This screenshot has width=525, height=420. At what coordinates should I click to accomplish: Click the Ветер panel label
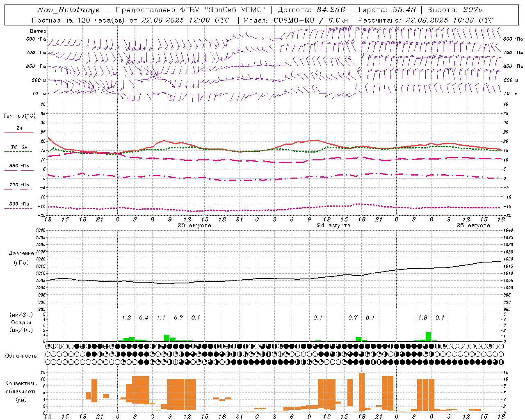pyautogui.click(x=38, y=31)
